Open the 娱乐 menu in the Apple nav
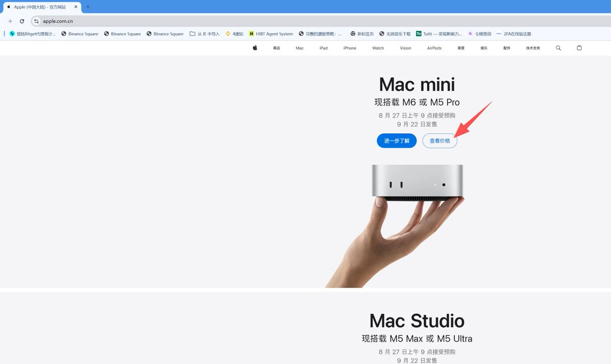Image resolution: width=611 pixels, height=364 pixels. point(484,48)
